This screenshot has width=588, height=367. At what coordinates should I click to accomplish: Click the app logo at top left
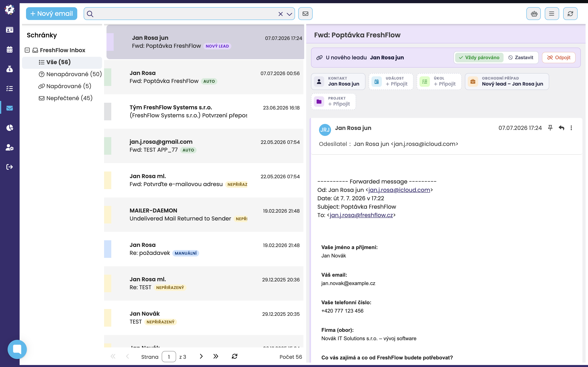(x=9, y=10)
